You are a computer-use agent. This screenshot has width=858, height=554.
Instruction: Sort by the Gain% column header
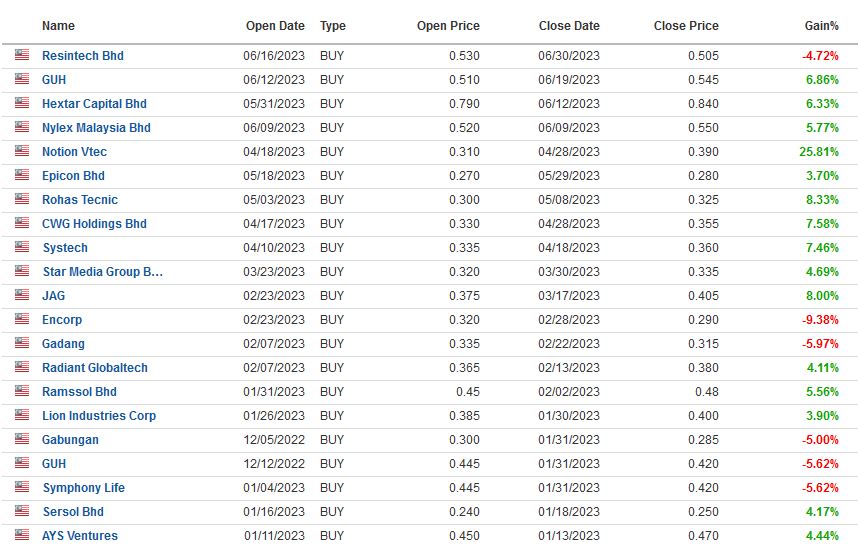(x=821, y=26)
